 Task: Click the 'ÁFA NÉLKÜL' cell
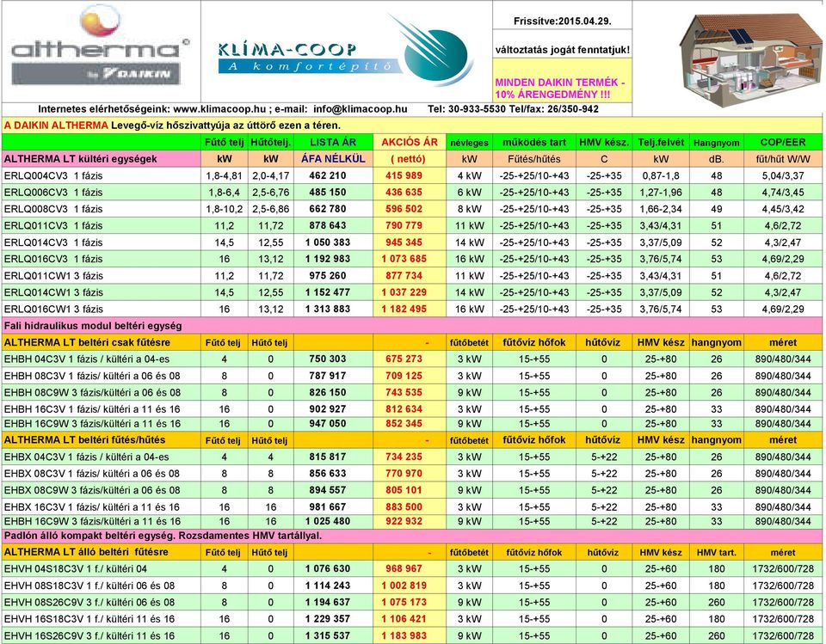tap(333, 159)
